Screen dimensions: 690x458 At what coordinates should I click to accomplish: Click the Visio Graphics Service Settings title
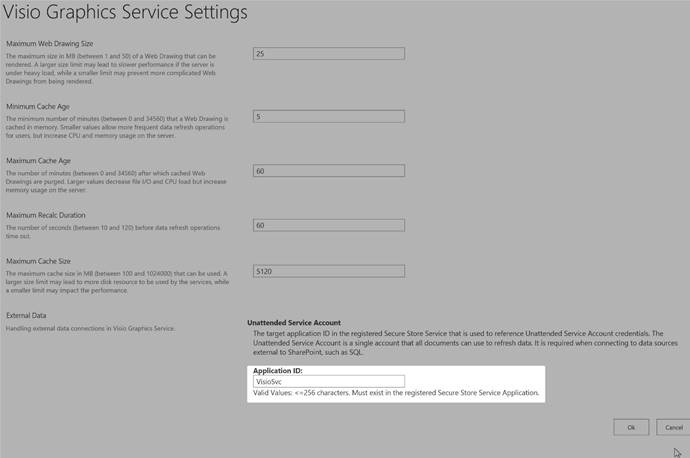[x=125, y=12]
